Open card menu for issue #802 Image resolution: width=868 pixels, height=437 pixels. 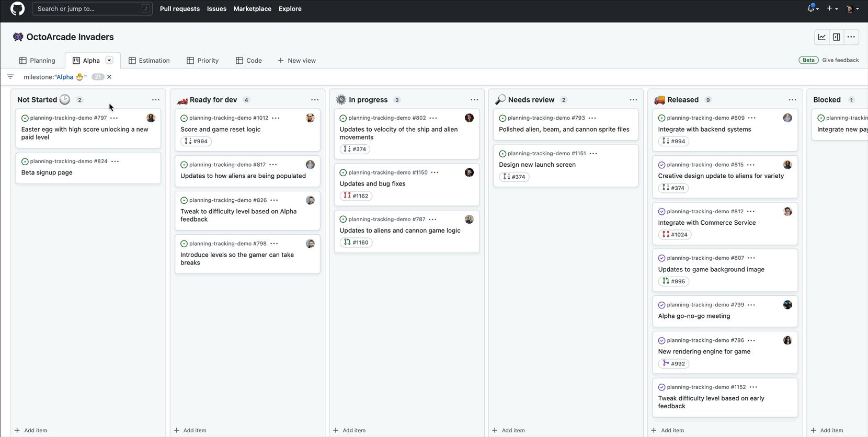tap(433, 118)
